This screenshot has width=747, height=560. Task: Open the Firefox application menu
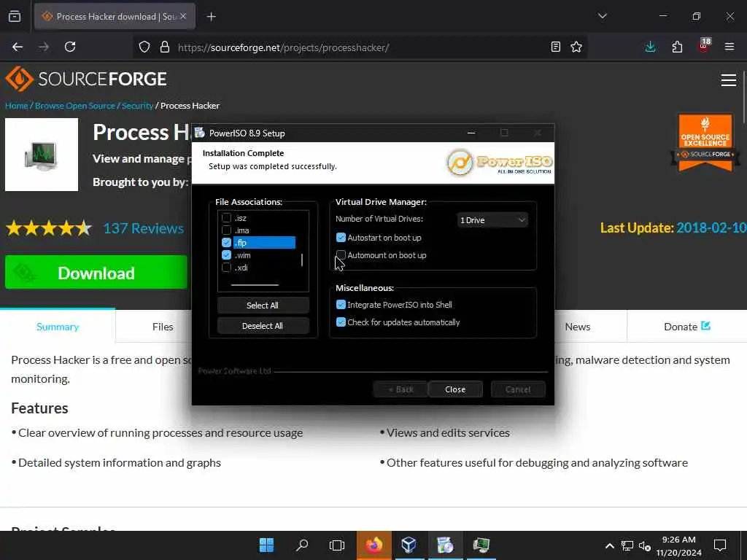pyautogui.click(x=729, y=47)
